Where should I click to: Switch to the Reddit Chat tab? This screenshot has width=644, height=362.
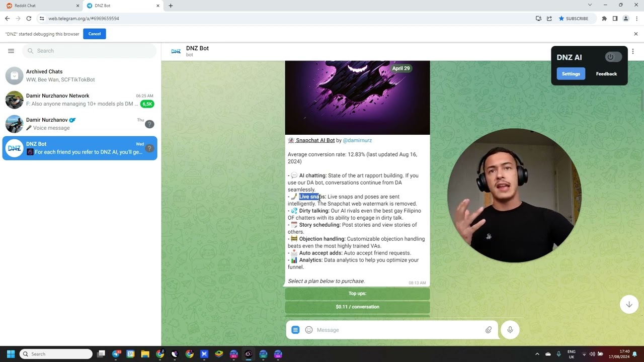point(42,6)
